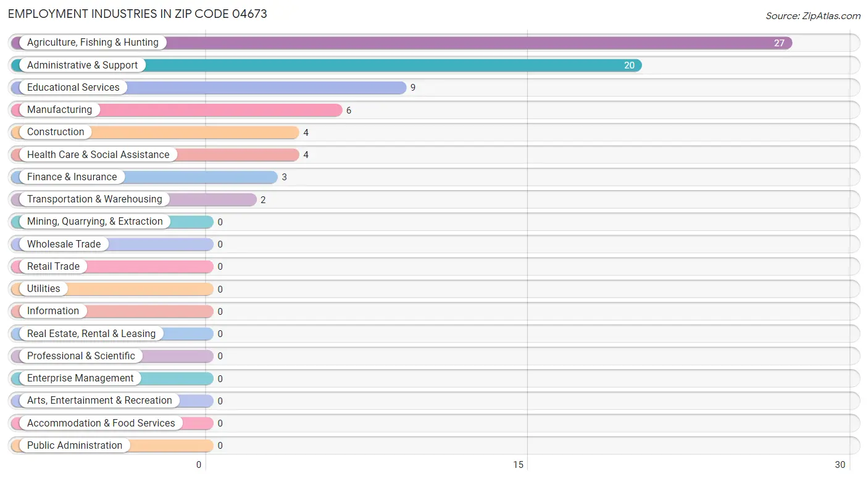Click Arts, Entertainment & Recreation label

tap(99, 401)
